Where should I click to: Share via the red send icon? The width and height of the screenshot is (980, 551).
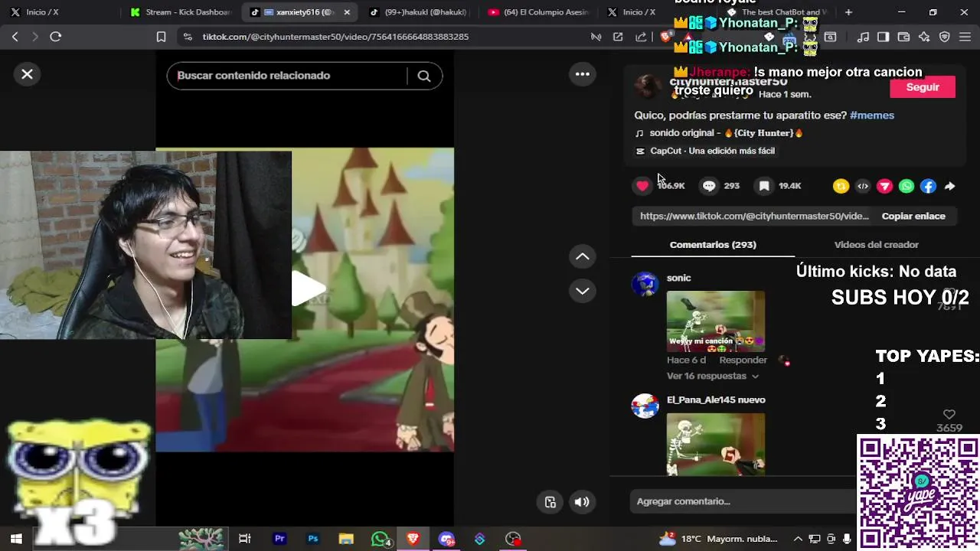[884, 186]
